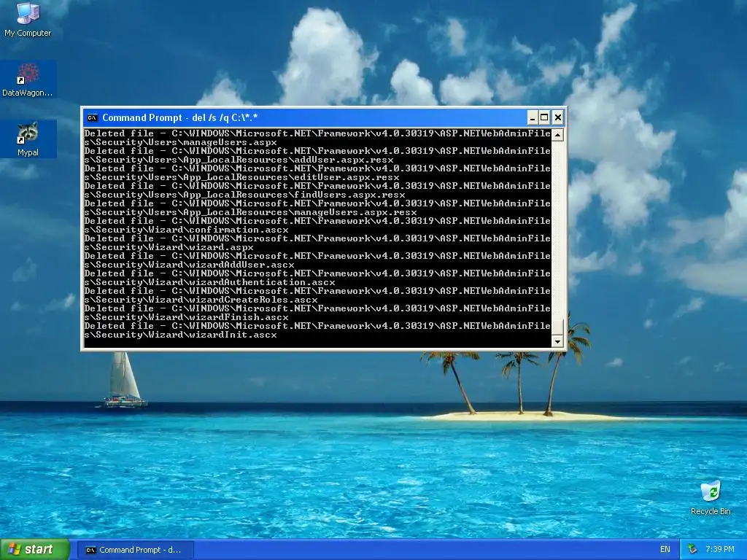Select the Recycle Bin icon
Screen dimensions: 747x560
pyautogui.click(x=711, y=497)
